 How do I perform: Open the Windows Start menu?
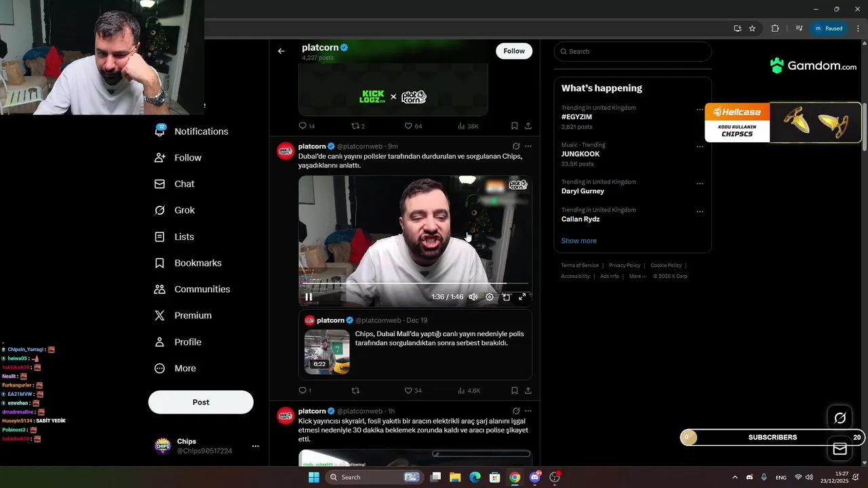pos(313,477)
